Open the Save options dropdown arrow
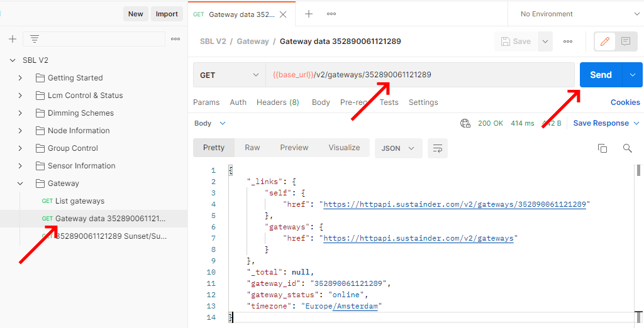The image size is (644, 328). tap(545, 41)
